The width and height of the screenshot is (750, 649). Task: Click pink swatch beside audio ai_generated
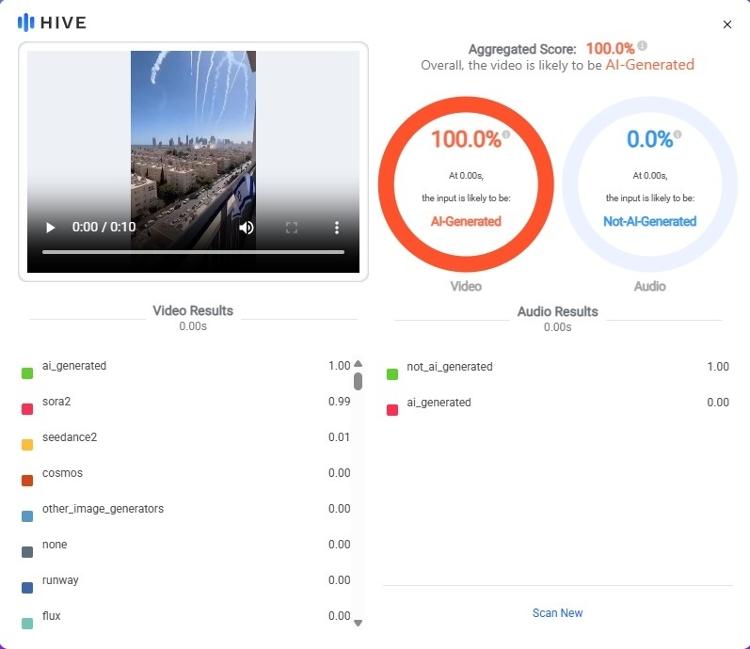point(392,410)
